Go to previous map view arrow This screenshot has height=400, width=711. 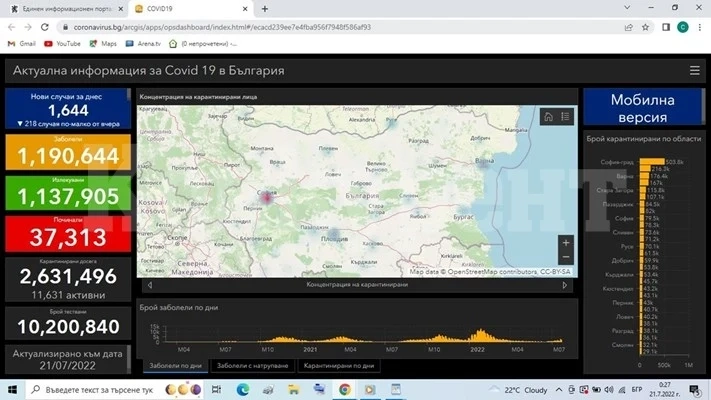click(x=150, y=285)
